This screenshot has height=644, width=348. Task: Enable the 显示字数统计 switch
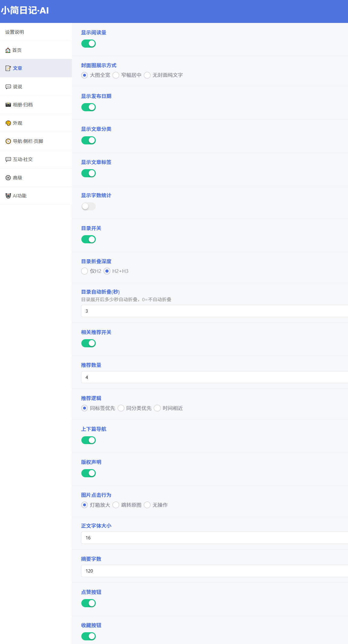click(x=89, y=207)
